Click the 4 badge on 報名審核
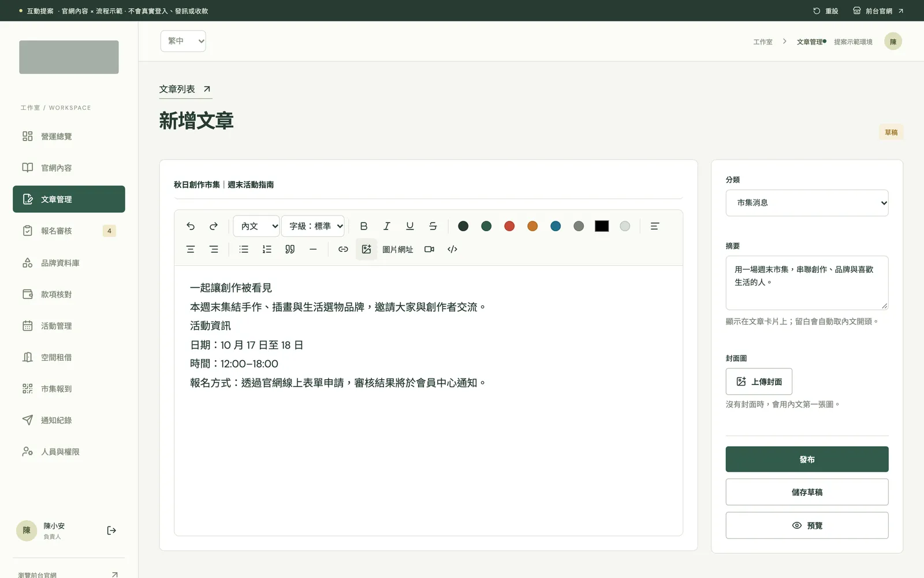The width and height of the screenshot is (924, 578). [109, 231]
